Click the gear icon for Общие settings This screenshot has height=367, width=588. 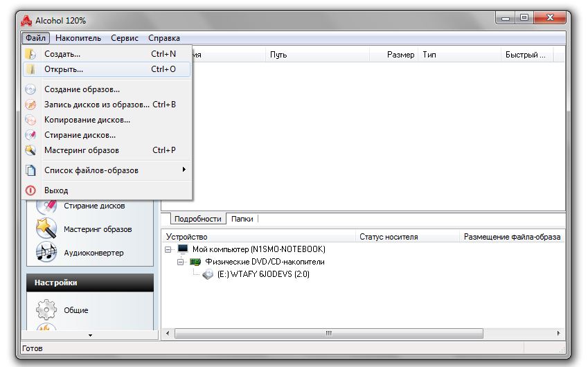pyautogui.click(x=46, y=310)
